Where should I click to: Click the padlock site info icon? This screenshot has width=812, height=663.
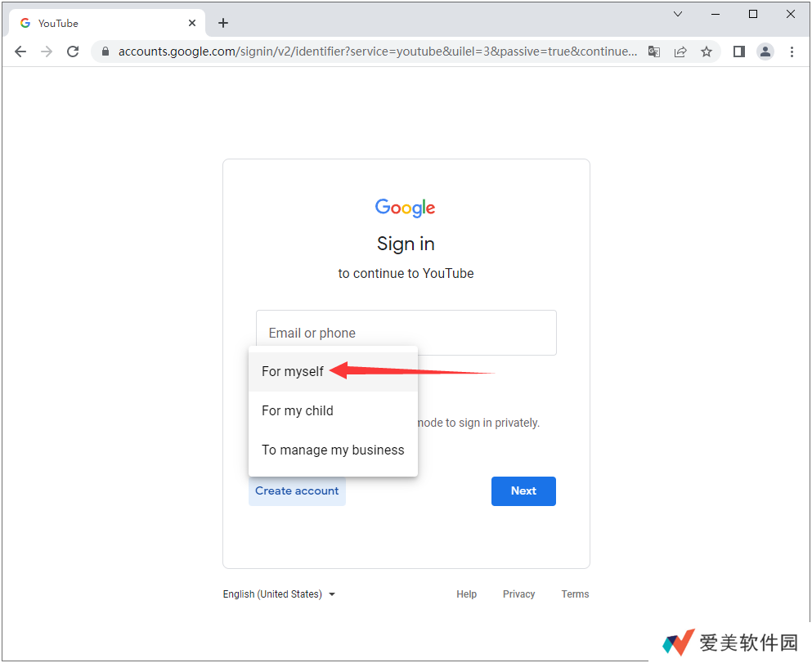tap(105, 52)
